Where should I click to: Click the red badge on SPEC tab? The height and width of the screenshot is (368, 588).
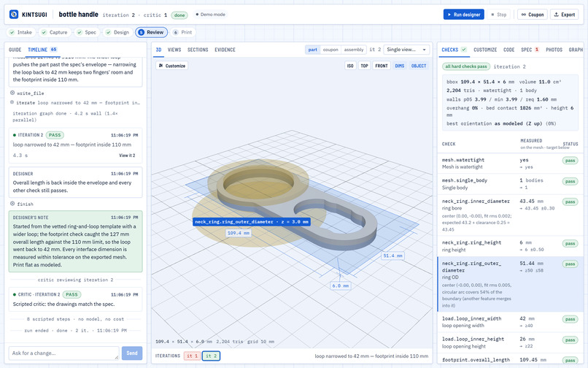pos(537,49)
